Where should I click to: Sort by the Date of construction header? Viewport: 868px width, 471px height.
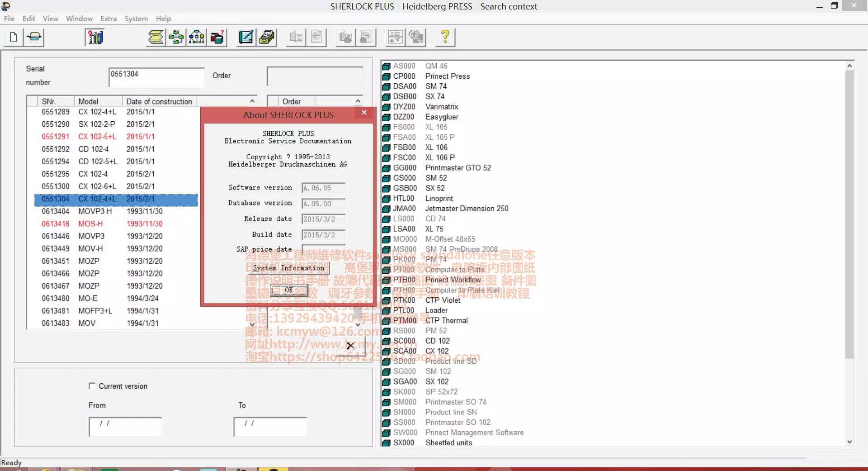tap(160, 101)
